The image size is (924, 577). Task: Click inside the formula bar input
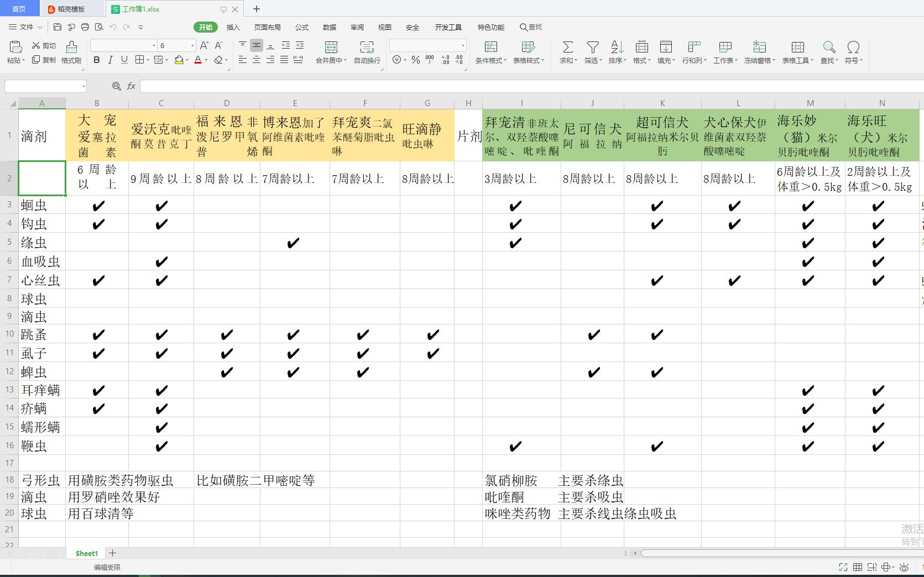(x=531, y=86)
